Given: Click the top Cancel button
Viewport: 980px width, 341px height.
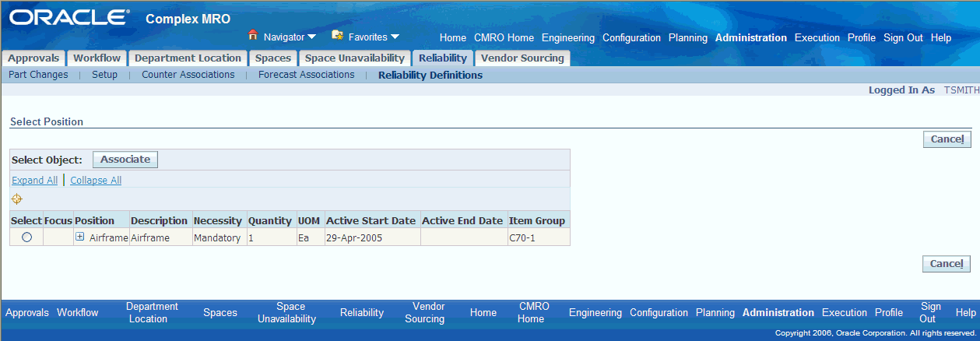Looking at the screenshot, I should 947,139.
